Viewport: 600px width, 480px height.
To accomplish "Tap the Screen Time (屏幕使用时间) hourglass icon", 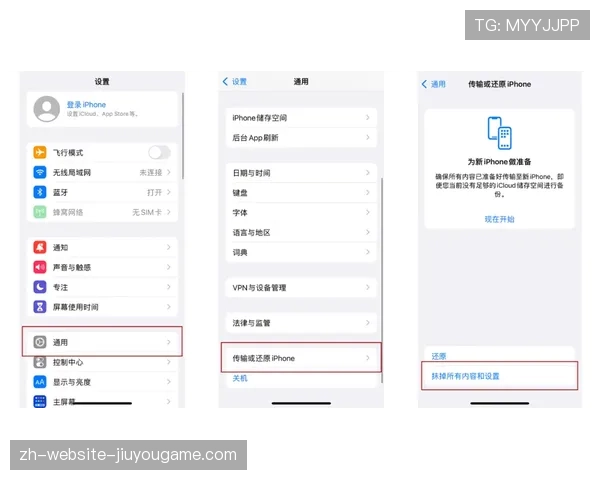I will 40,307.
